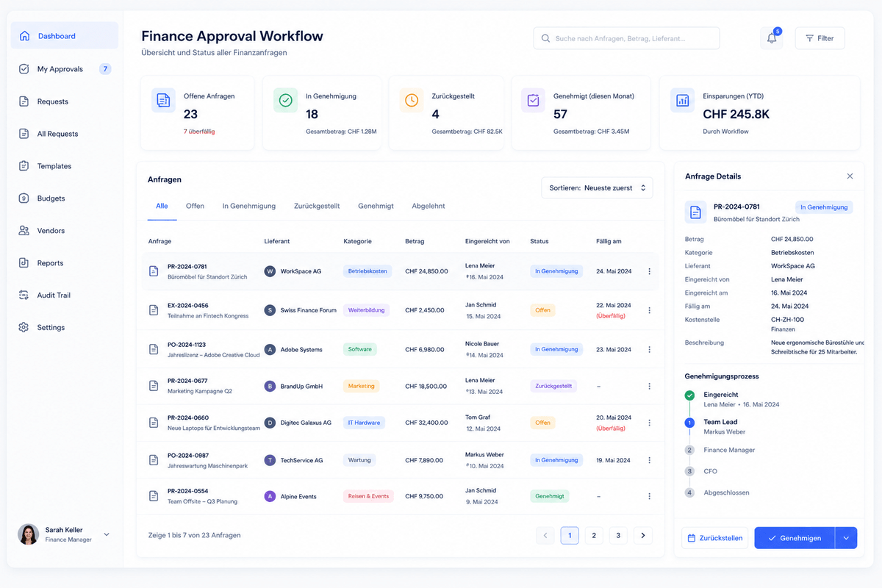Viewport: 882px width, 588px height.
Task: Click the Digitec Galaxus AG vendor avatar
Action: pos(270,423)
